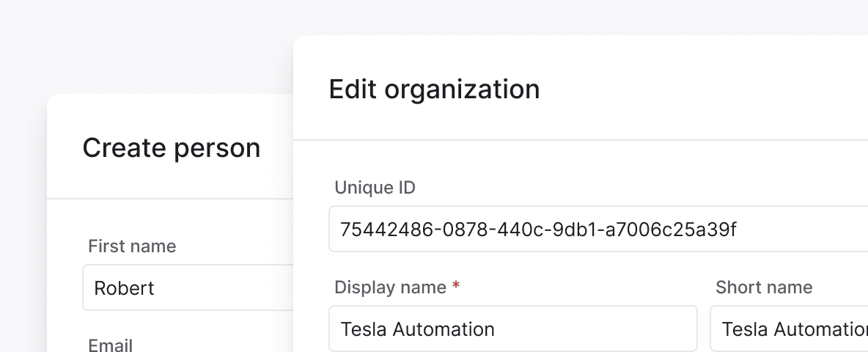
Task: Select the 'Short name' label
Action: click(x=764, y=287)
